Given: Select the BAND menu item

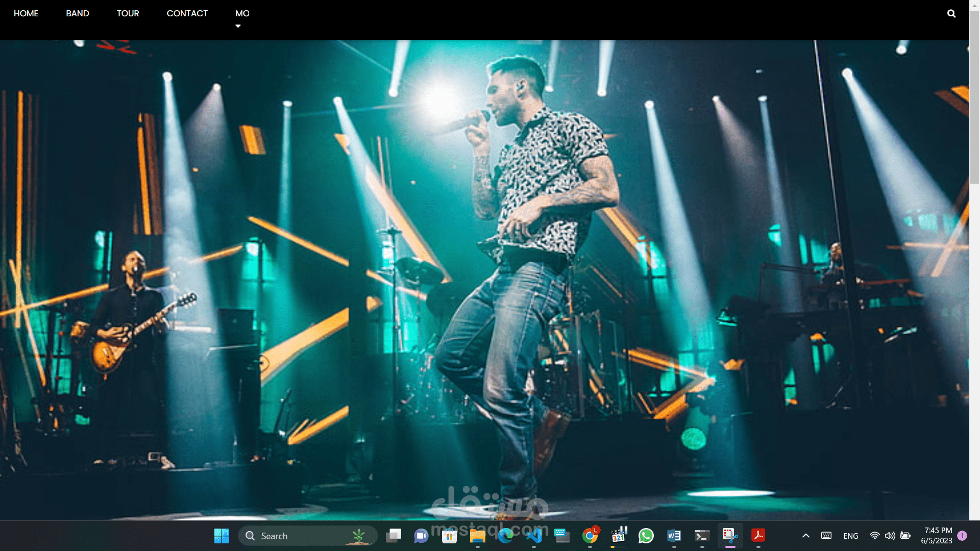Looking at the screenshot, I should click(x=78, y=13).
